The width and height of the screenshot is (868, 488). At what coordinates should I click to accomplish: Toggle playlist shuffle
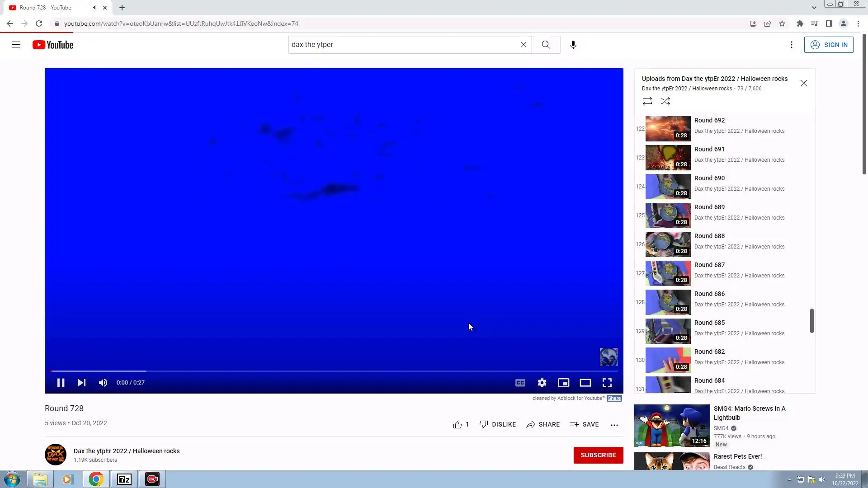[665, 101]
